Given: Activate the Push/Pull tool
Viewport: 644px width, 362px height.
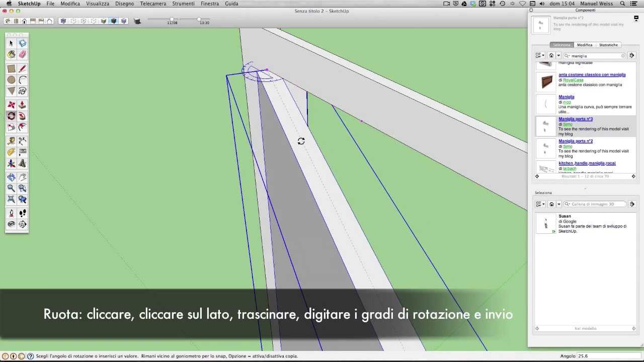Looking at the screenshot, I should click(22, 105).
